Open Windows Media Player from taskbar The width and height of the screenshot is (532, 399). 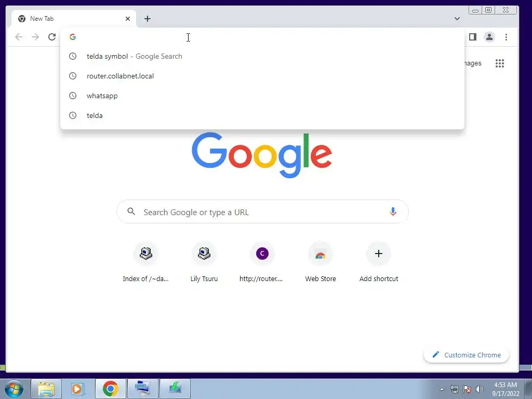coord(78,389)
